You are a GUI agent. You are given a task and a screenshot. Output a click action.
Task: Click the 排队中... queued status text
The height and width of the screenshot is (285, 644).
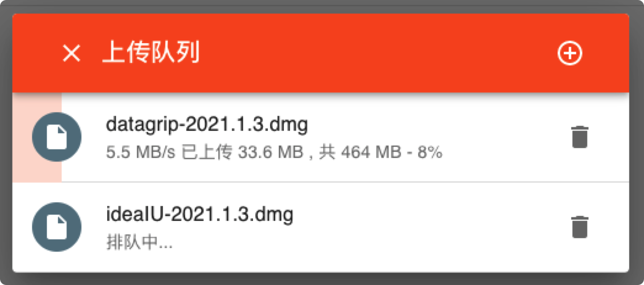pyautogui.click(x=139, y=242)
